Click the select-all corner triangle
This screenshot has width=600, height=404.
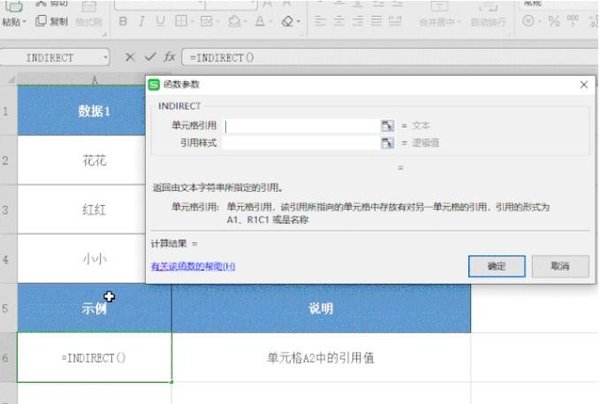(x=10, y=79)
